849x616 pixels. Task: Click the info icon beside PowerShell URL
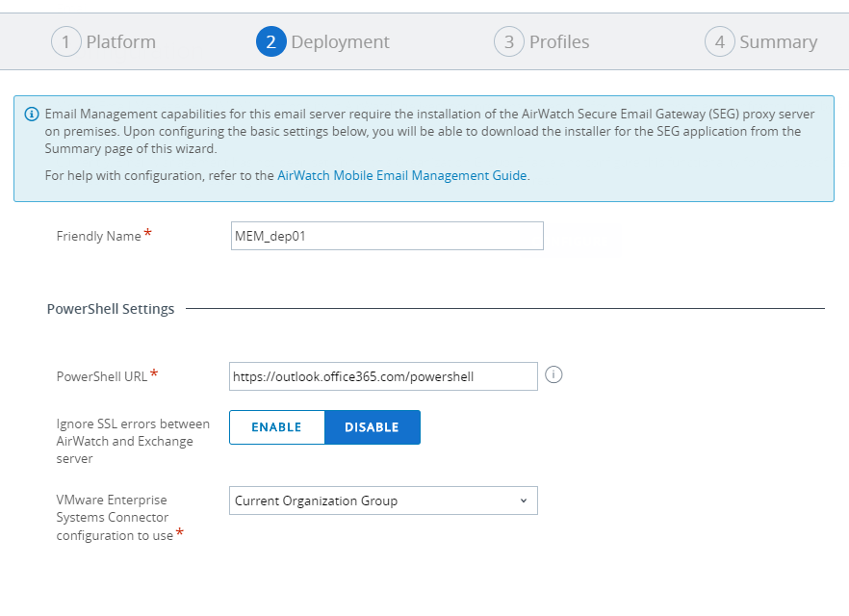pos(553,375)
